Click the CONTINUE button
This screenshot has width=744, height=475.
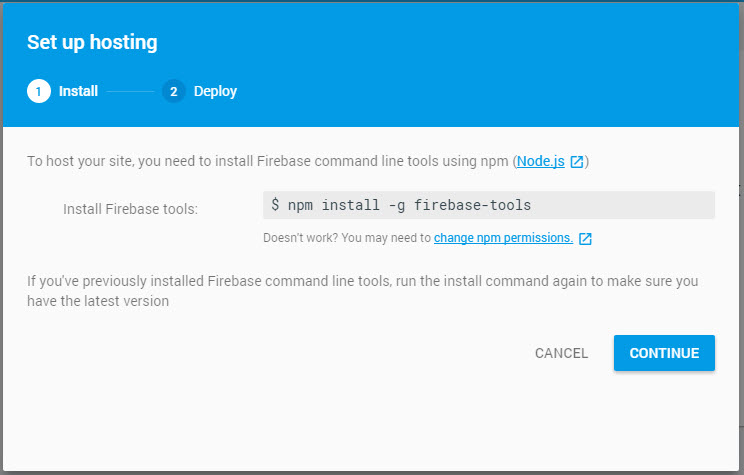point(664,353)
